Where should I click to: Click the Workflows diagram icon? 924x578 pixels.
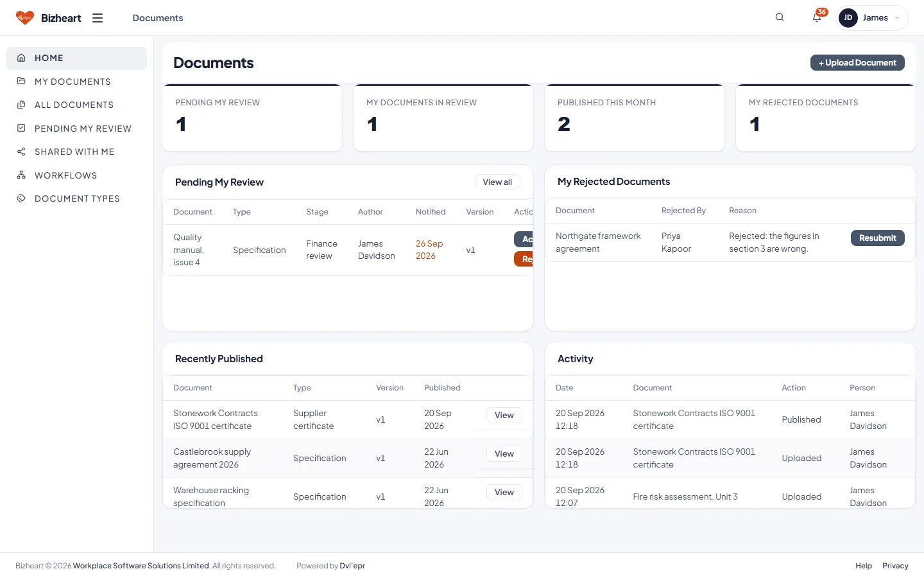[x=21, y=175]
